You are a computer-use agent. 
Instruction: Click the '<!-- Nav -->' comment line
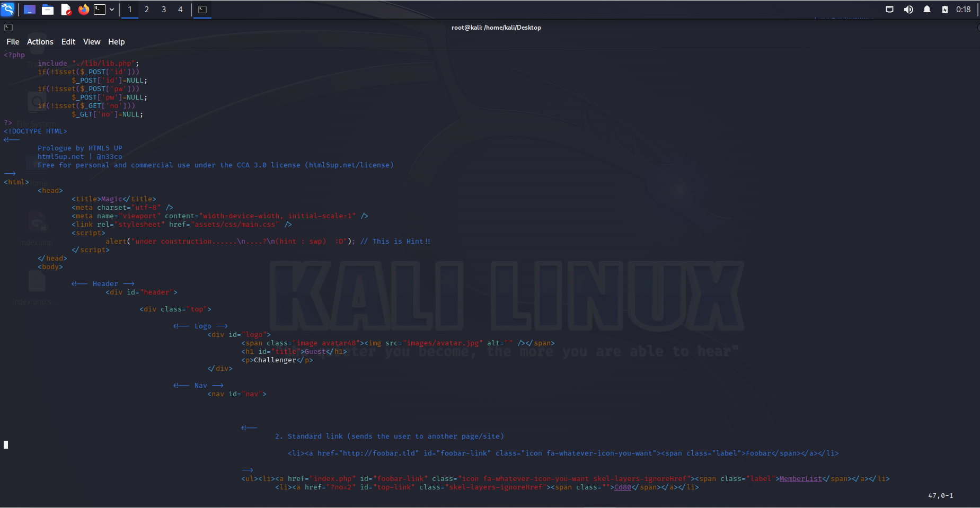(x=199, y=386)
